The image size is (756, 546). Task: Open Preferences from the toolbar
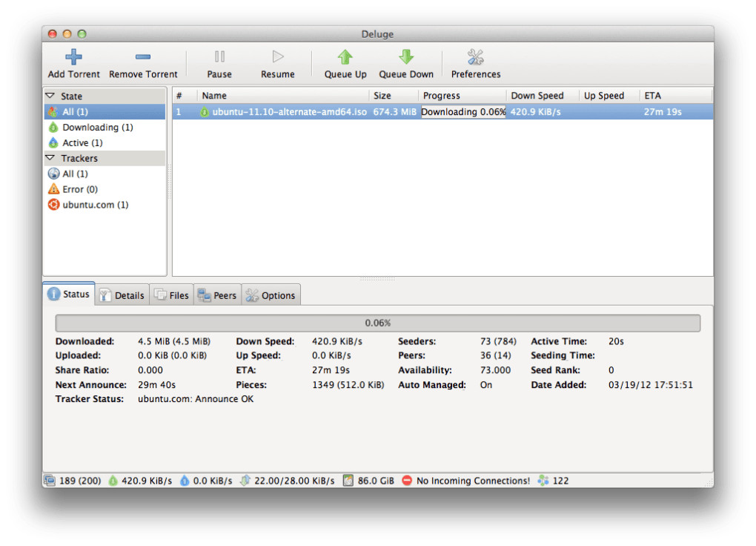[476, 64]
